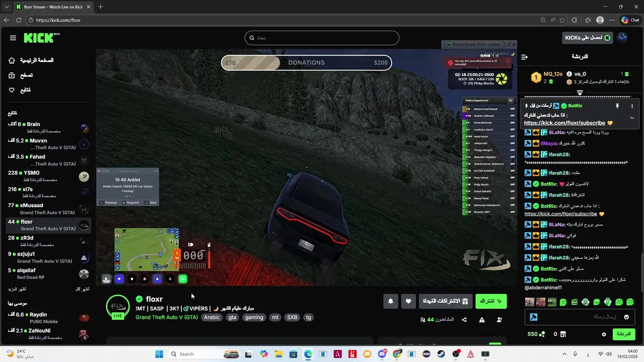Bookmark page with star icon
This screenshot has width=644, height=362.
[562, 20]
